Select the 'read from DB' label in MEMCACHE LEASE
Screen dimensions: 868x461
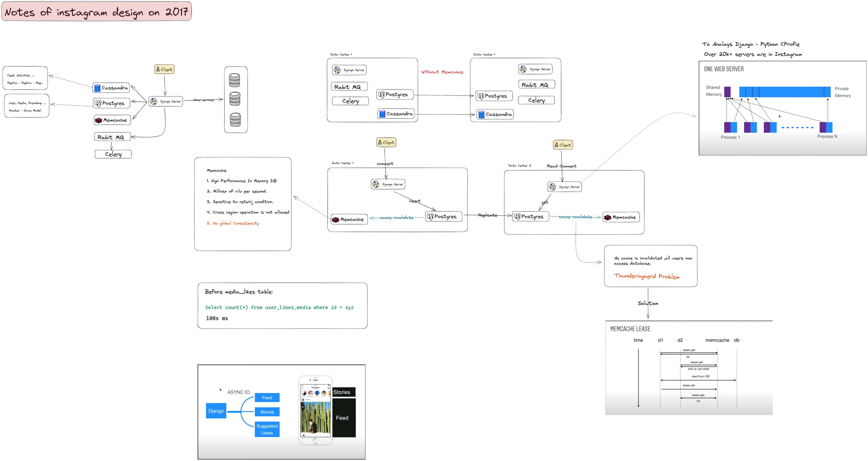point(701,376)
